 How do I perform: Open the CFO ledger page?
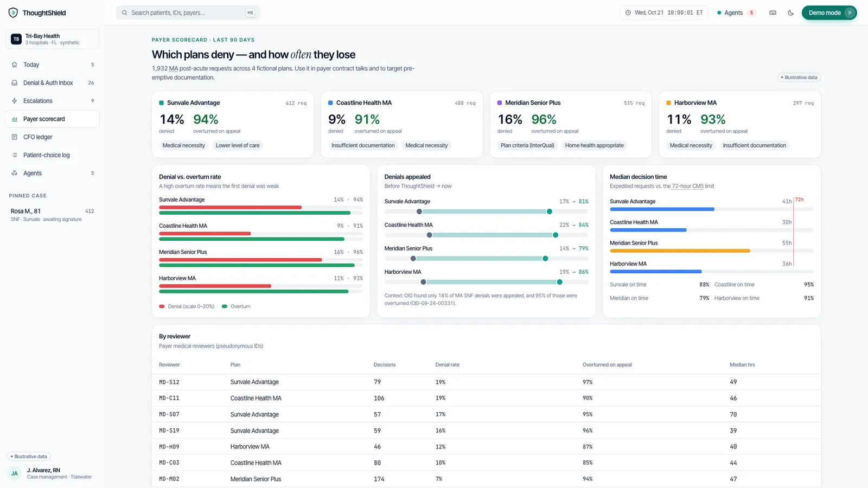coord(52,137)
